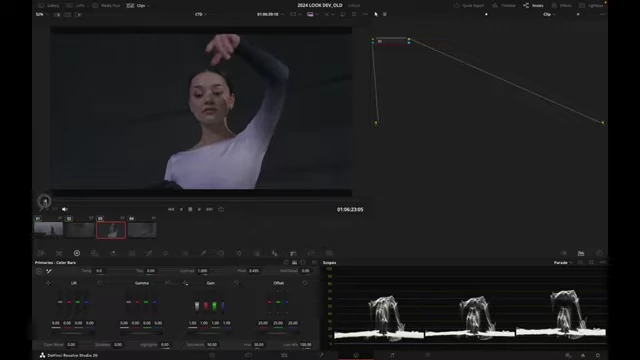
Task: Select the pan hand tool in node editor
Action: 384,14
